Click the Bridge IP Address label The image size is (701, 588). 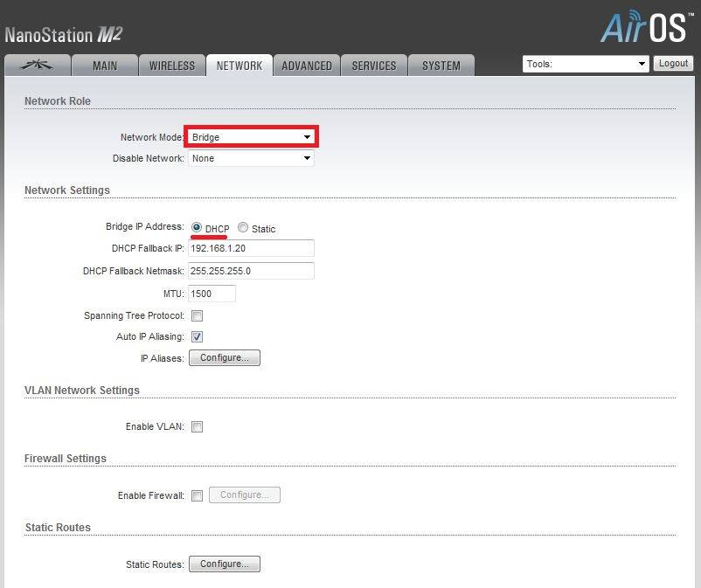[145, 226]
